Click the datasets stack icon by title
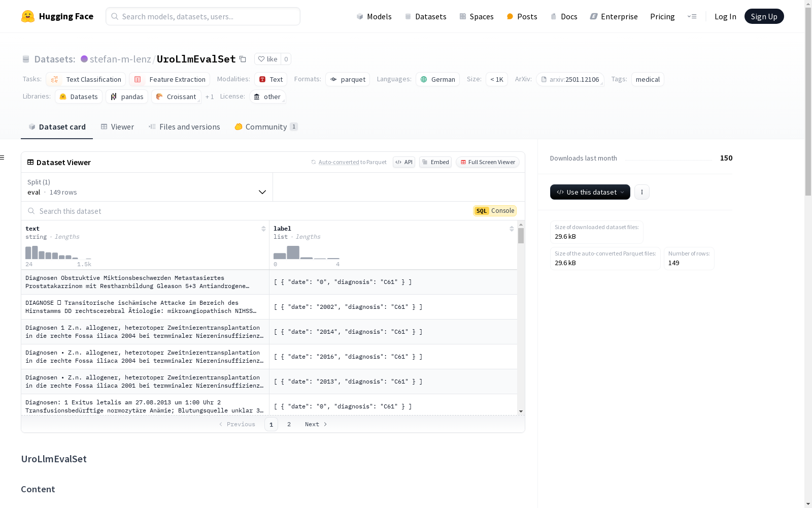Image resolution: width=812 pixels, height=508 pixels. 26,59
